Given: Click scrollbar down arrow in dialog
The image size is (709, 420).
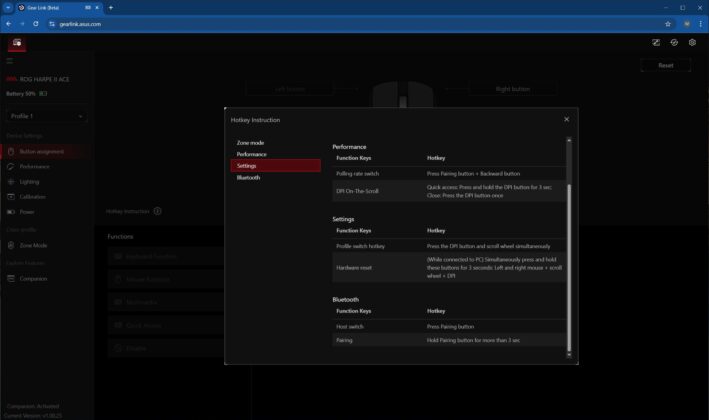Looking at the screenshot, I should tap(569, 355).
